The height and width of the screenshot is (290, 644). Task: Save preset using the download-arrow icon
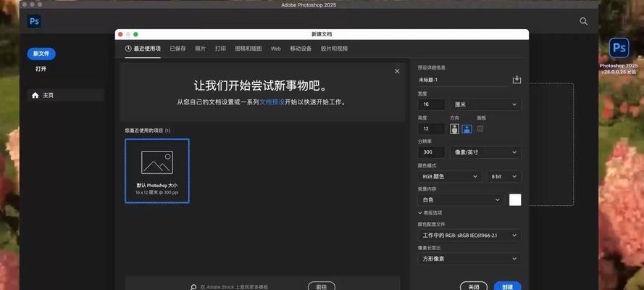click(517, 80)
